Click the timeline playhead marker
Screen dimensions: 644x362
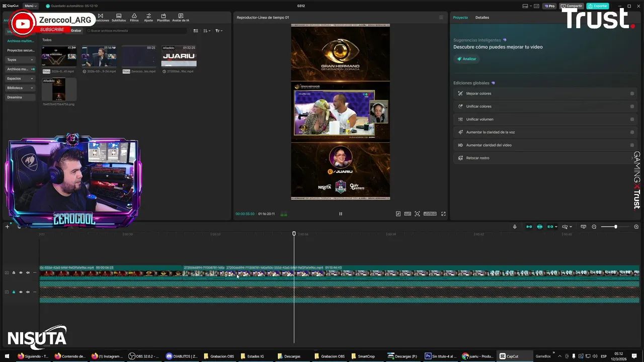pyautogui.click(x=294, y=234)
